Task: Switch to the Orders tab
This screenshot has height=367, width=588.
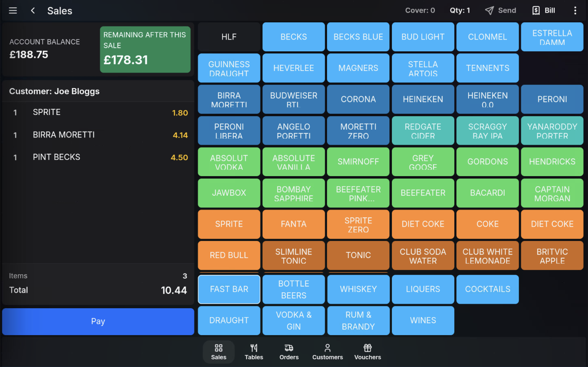Action: (x=289, y=352)
